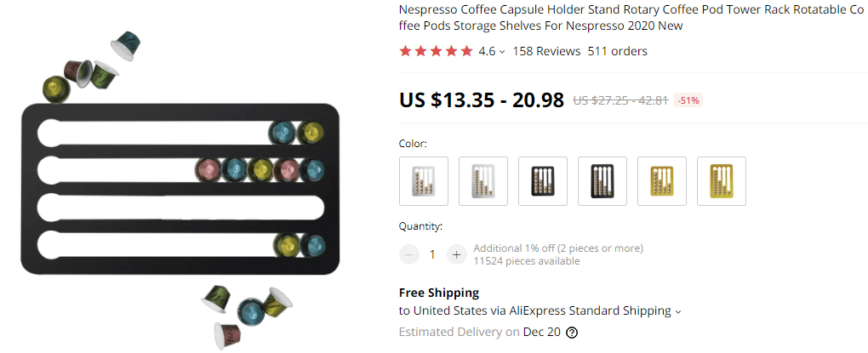
Task: Click the red star rating icons
Action: 436,51
